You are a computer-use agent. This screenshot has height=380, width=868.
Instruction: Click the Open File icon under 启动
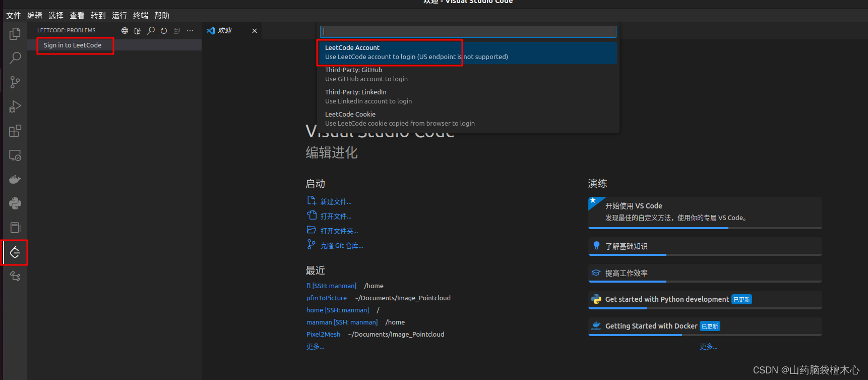[312, 215]
